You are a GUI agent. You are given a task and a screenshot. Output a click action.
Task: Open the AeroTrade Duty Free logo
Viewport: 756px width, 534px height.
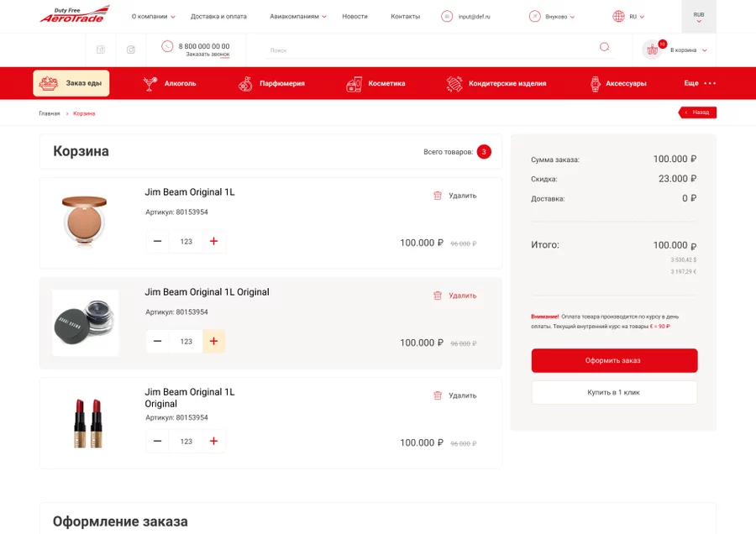pyautogui.click(x=75, y=15)
